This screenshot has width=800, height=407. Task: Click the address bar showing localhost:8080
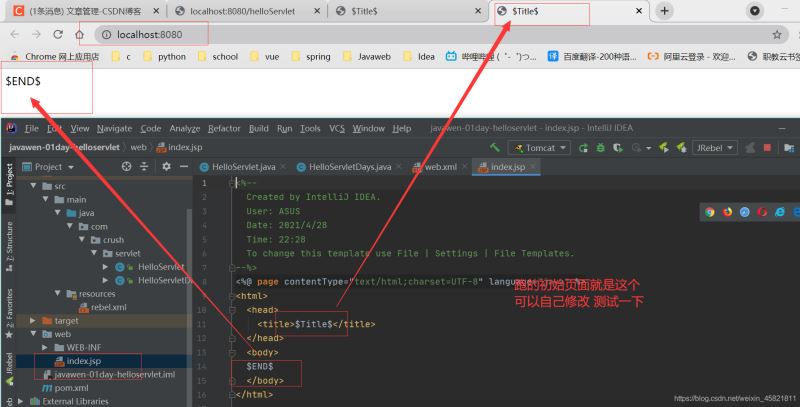tap(439, 35)
